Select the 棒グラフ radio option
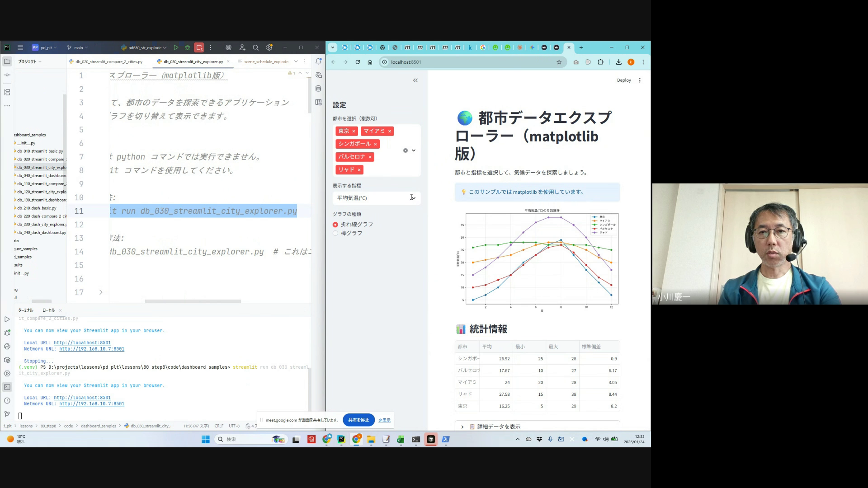Image resolution: width=868 pixels, height=488 pixels. coord(335,233)
